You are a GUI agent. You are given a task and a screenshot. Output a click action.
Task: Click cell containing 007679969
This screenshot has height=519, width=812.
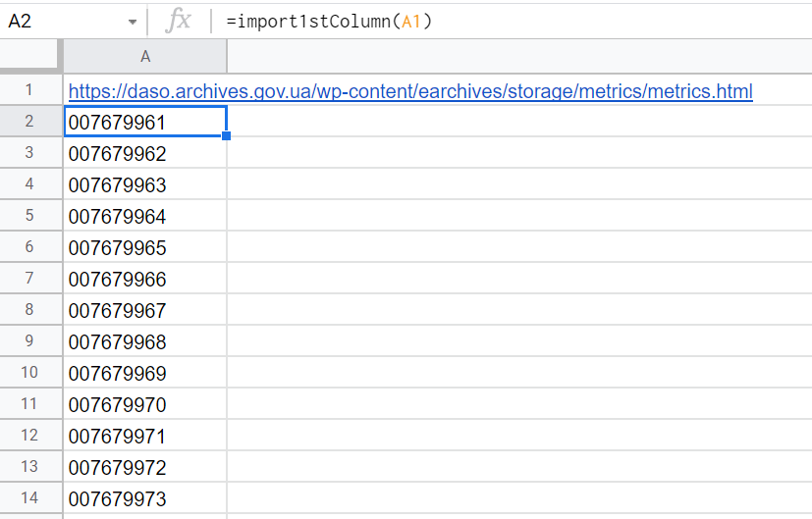tap(145, 373)
